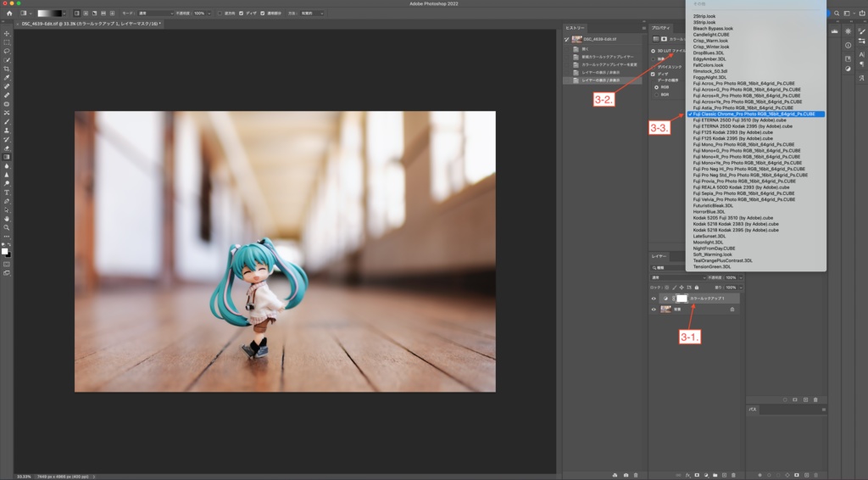
Task: Open layer 不透明度 opacity dropdown
Action: [741, 277]
